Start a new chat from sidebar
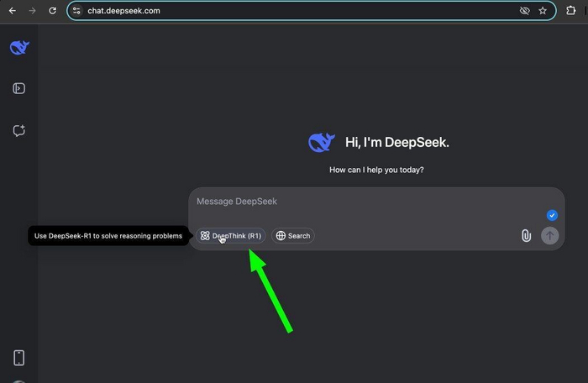 pyautogui.click(x=19, y=130)
